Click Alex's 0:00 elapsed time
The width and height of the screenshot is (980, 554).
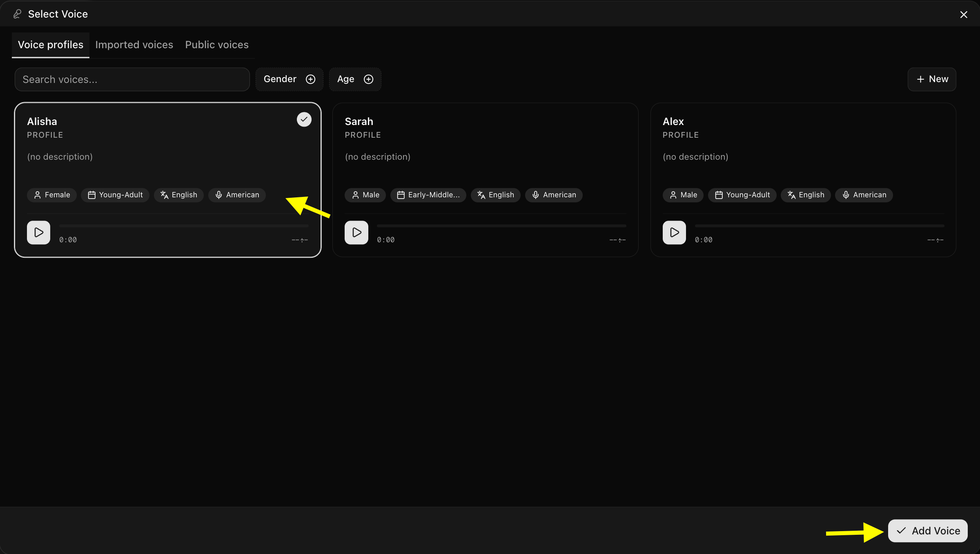click(x=704, y=240)
